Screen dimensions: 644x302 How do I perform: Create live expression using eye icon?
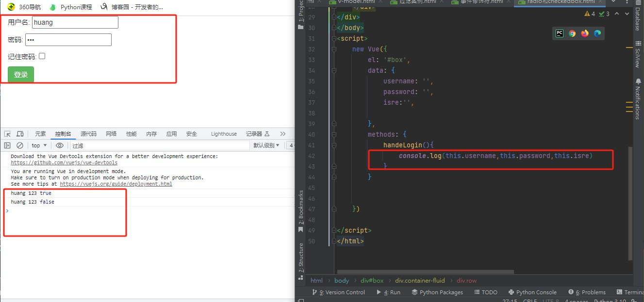coord(60,145)
